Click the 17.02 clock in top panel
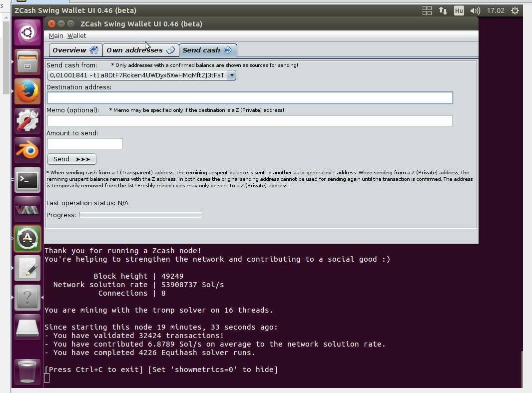 coord(496,10)
